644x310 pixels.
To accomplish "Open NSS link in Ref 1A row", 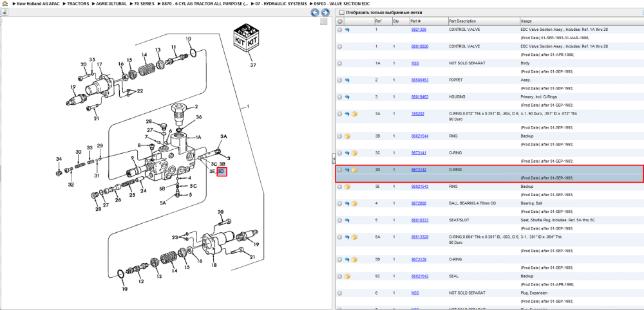I will [x=415, y=63].
